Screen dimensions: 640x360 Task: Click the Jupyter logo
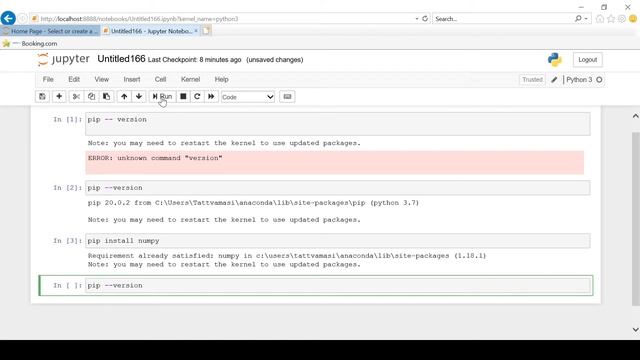pyautogui.click(x=63, y=60)
